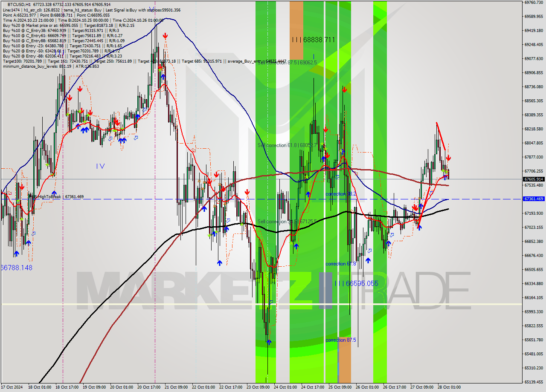Click the blue 'correction 38.2' label
The width and height of the screenshot is (546, 392).
[x=341, y=194]
